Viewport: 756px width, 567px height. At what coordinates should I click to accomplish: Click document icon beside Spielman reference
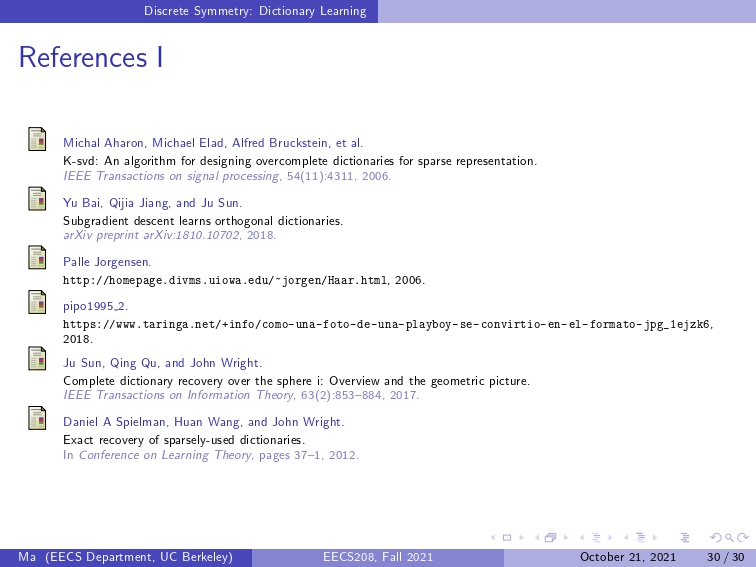coord(37,418)
